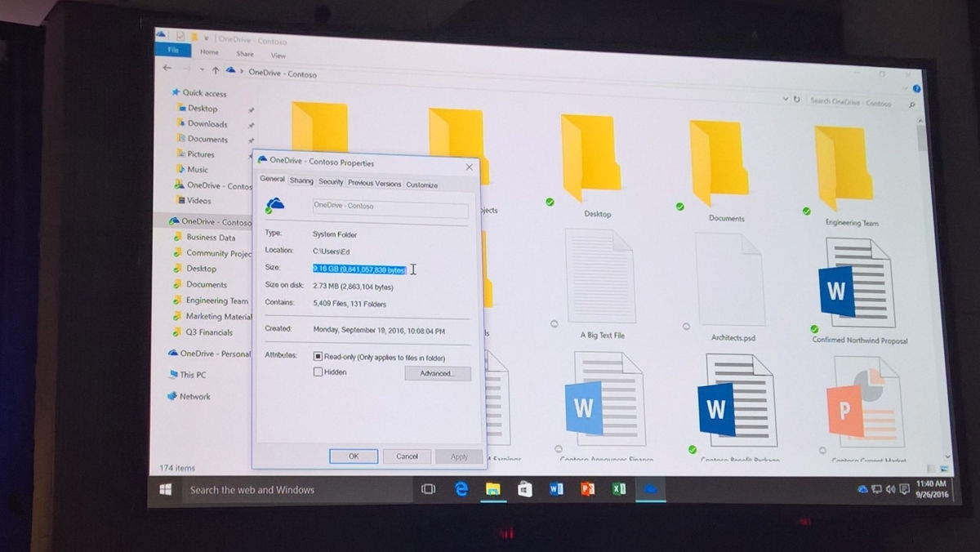Click the OneDrive cloud icon in system tray

(x=862, y=489)
